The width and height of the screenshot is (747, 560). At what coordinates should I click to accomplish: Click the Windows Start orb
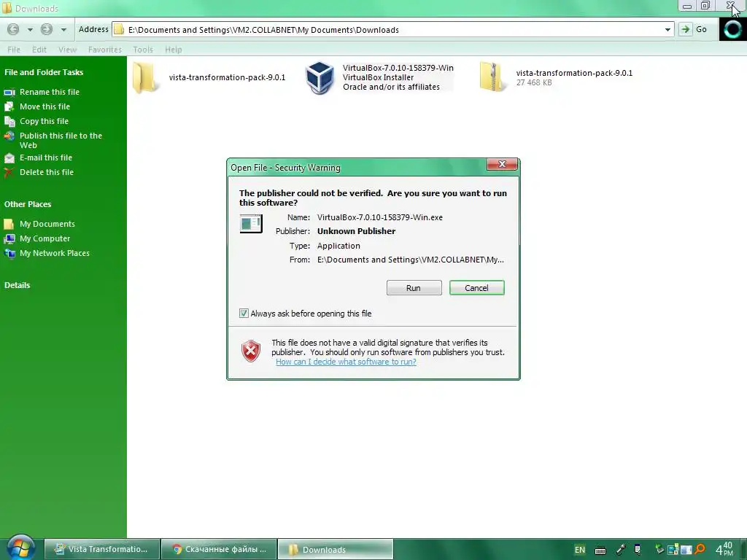click(20, 548)
